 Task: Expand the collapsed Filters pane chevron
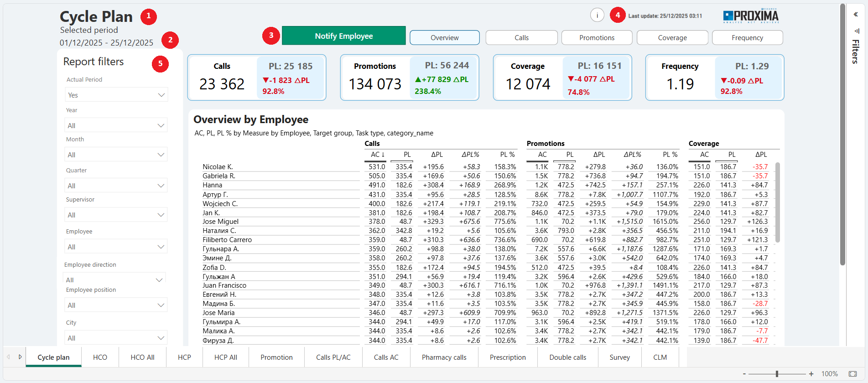(x=856, y=15)
